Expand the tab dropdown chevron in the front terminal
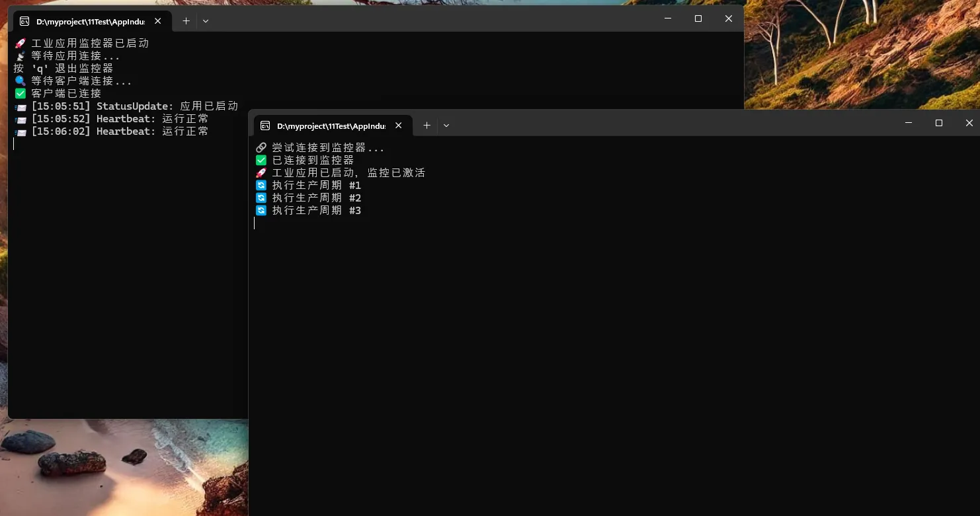The height and width of the screenshot is (516, 980). (x=446, y=126)
